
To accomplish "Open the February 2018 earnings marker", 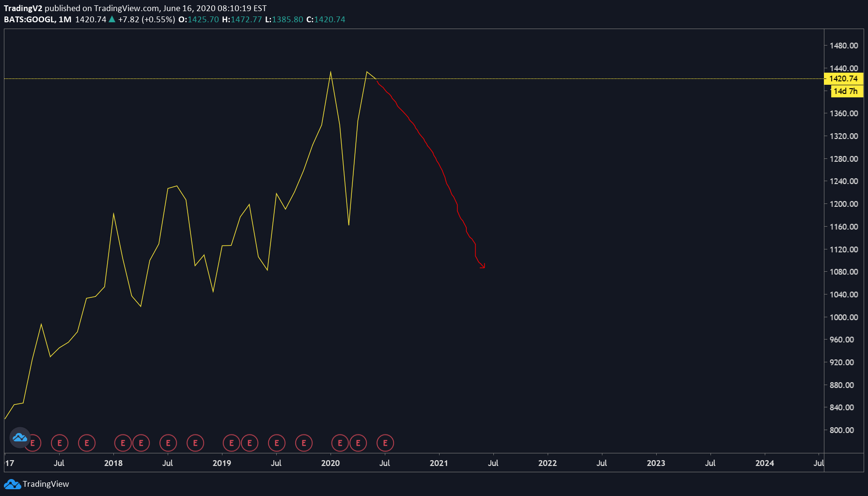I will click(x=123, y=443).
